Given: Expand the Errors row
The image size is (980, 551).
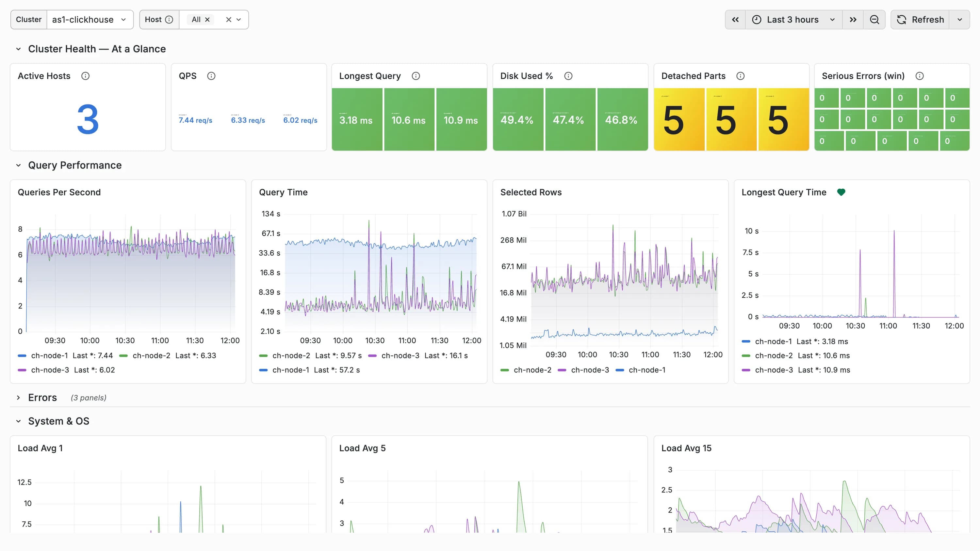Looking at the screenshot, I should point(18,398).
